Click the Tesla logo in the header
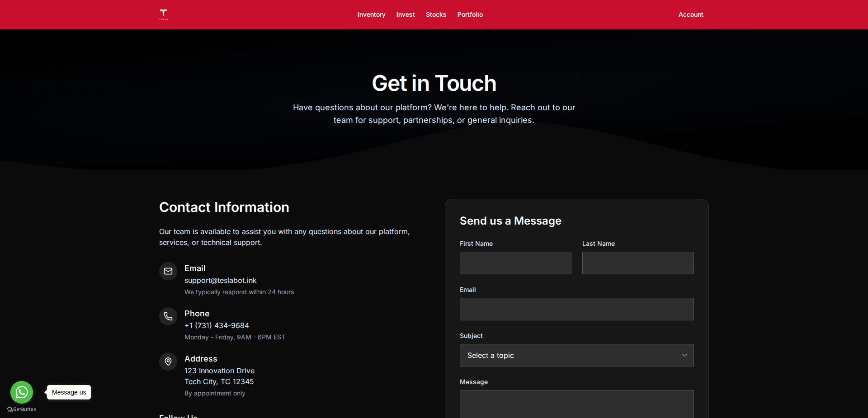This screenshot has width=868, height=418. point(163,14)
